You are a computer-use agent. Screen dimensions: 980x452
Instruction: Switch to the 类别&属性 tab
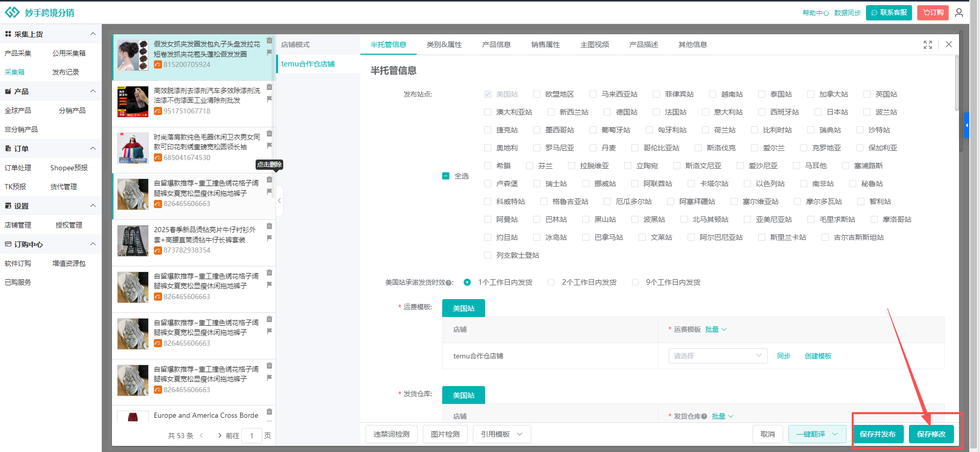(x=444, y=45)
